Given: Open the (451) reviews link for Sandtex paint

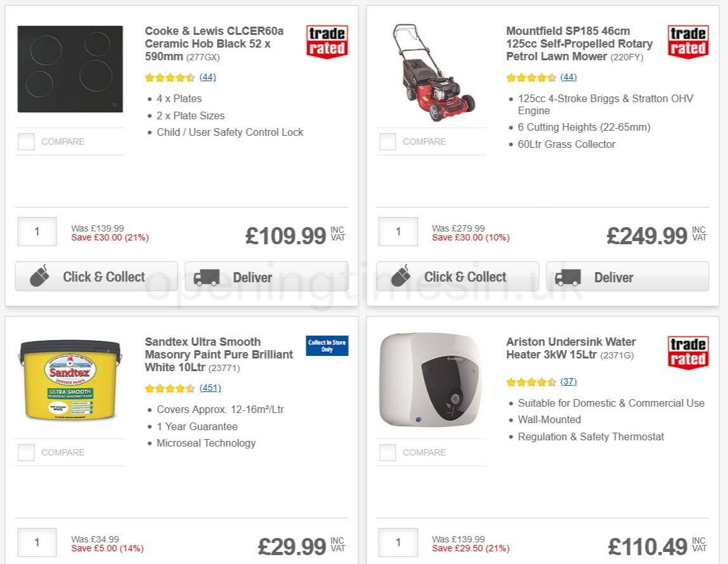Looking at the screenshot, I should tap(210, 388).
